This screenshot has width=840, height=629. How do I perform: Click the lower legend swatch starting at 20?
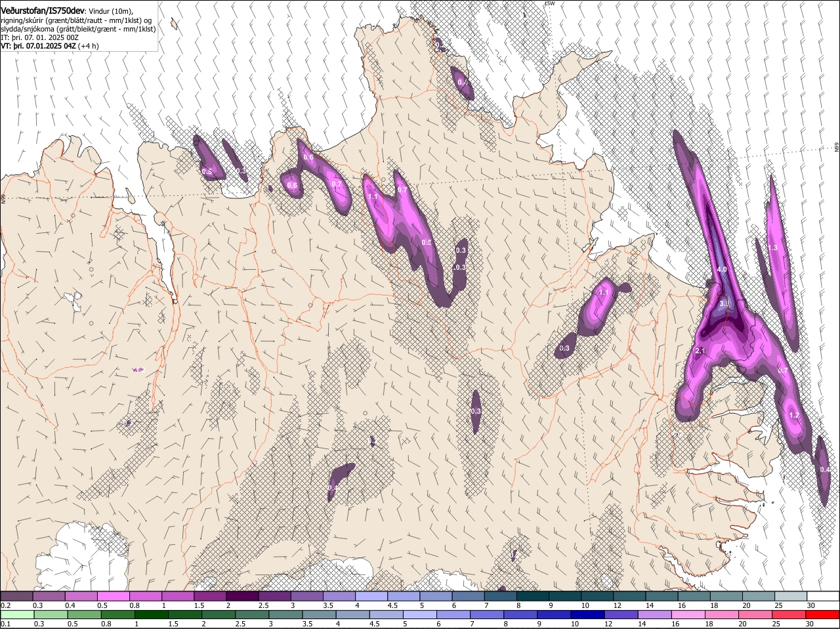(x=755, y=615)
